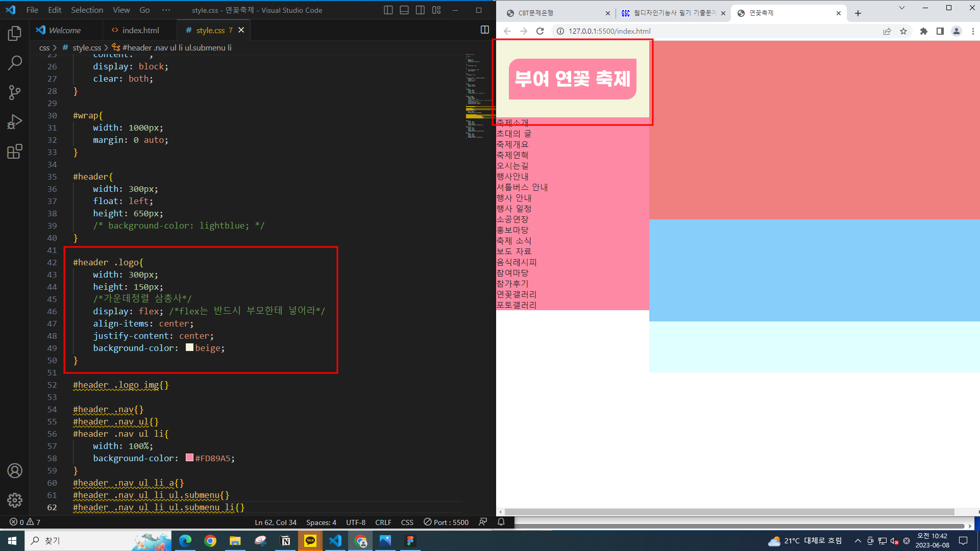This screenshot has height=551, width=980.
Task: Open the Explorer panel in activity bar
Action: click(x=15, y=34)
